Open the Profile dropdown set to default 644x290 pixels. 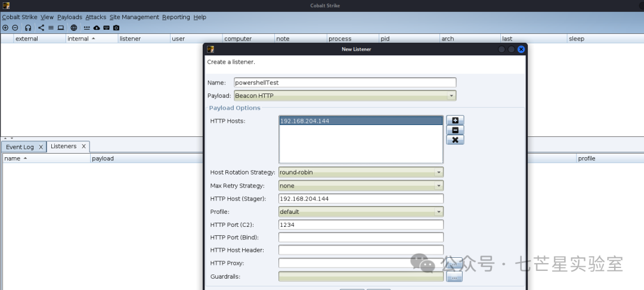coord(361,211)
